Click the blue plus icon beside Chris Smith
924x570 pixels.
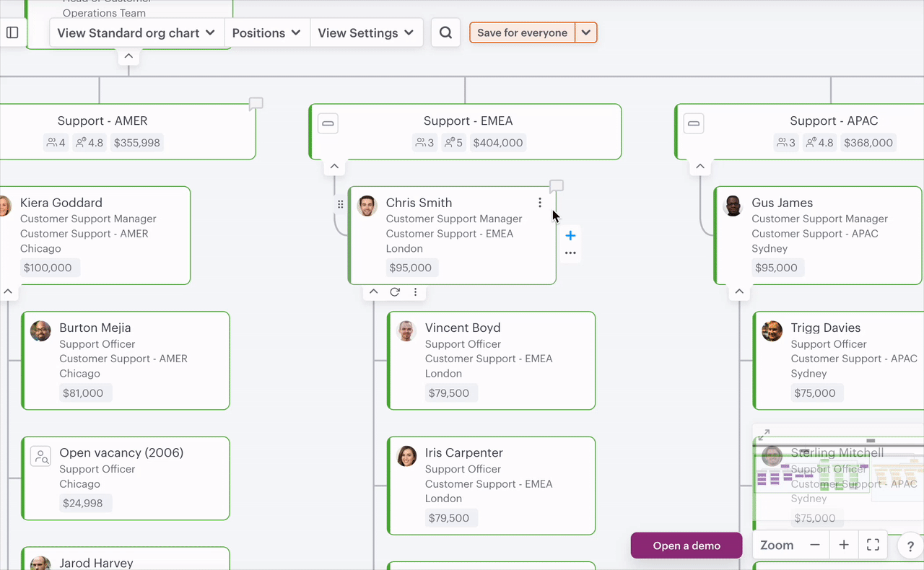tap(570, 235)
